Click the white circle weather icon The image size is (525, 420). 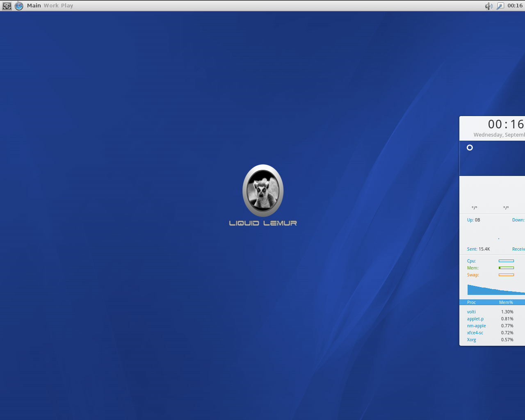[470, 148]
